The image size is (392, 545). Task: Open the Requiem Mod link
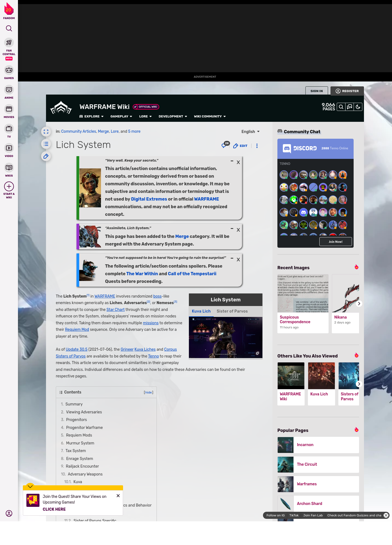77,329
